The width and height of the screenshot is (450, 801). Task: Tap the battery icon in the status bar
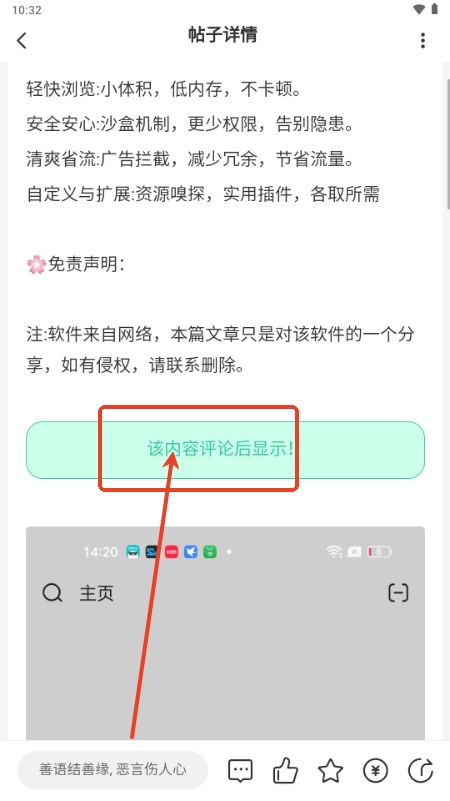pos(435,9)
